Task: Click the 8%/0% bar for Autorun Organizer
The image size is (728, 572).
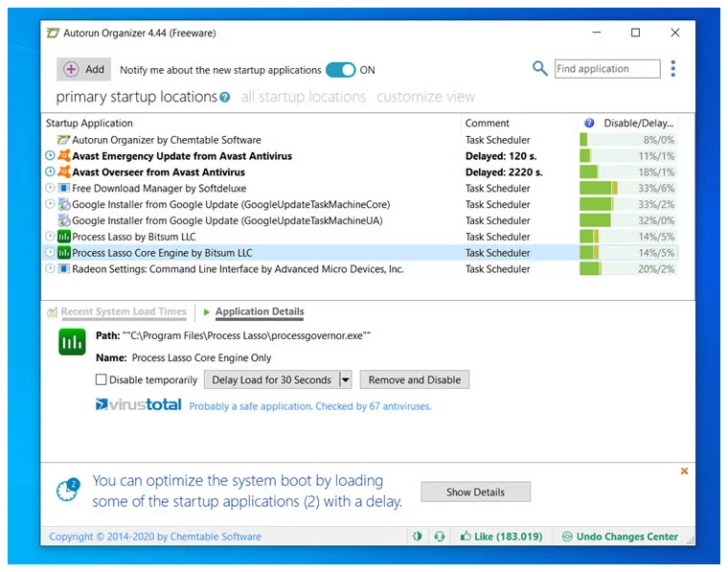Action: pos(627,140)
